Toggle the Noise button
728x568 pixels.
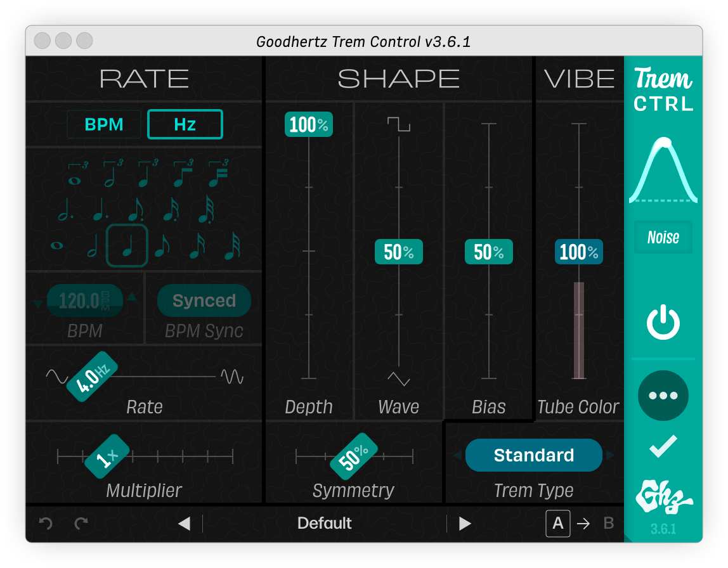click(x=663, y=237)
